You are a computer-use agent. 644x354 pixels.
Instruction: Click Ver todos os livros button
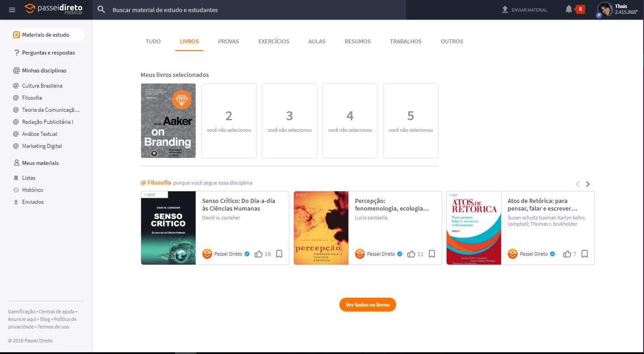[x=368, y=305]
